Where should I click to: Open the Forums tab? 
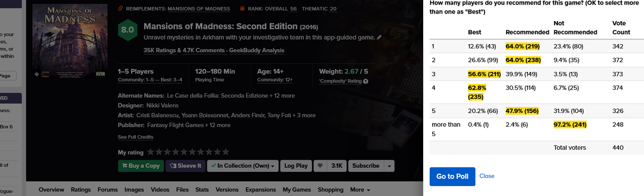[x=108, y=189]
